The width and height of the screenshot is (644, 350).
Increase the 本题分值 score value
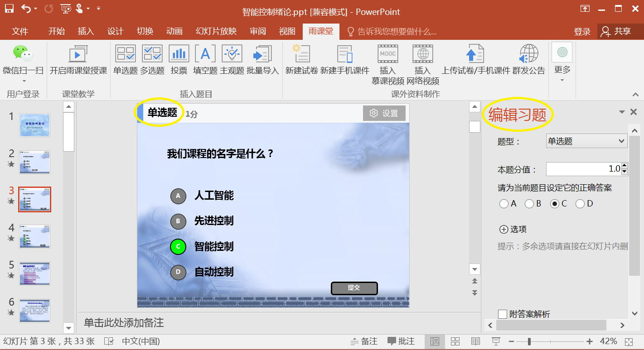coord(625,166)
